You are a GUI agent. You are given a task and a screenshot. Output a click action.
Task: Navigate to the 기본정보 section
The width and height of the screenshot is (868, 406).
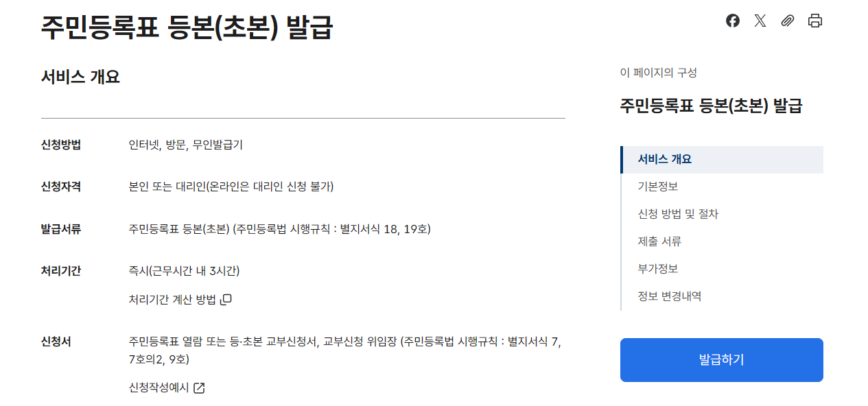click(657, 187)
